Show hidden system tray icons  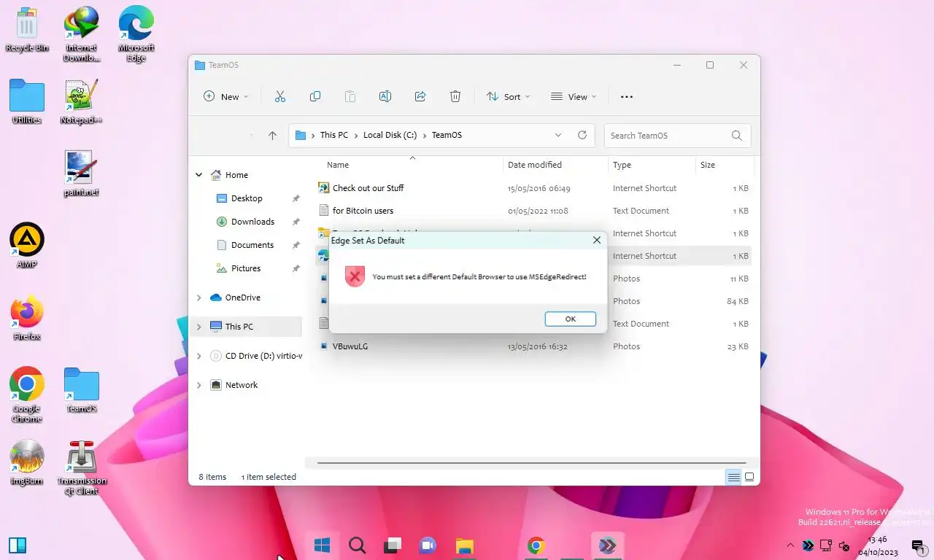point(790,545)
